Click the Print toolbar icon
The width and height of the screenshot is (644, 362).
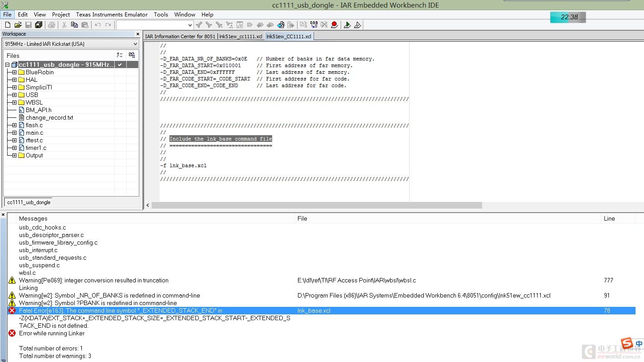[51, 25]
